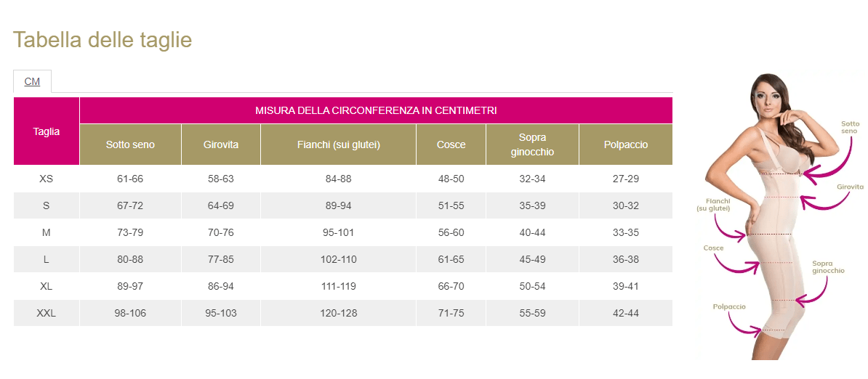The image size is (868, 379).
Task: Click the Taglia header cell
Action: pos(47,131)
